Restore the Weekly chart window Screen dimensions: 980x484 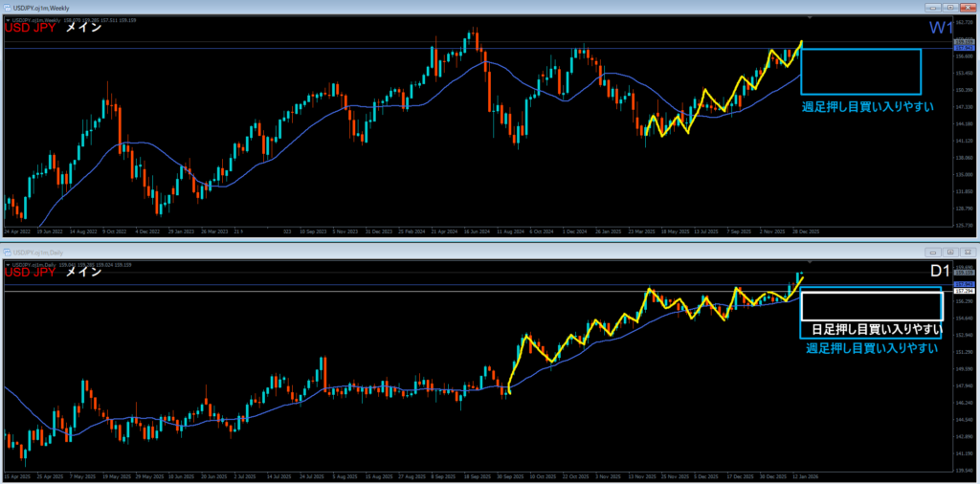click(952, 7)
